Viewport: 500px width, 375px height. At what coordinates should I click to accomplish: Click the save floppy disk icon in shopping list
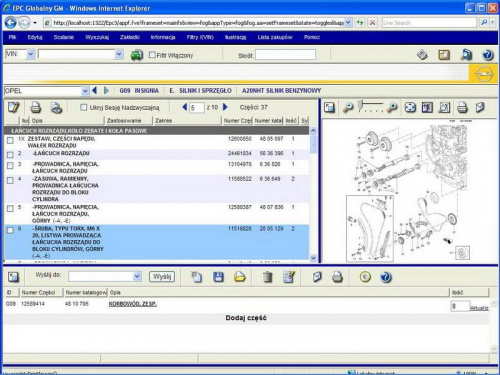218,277
